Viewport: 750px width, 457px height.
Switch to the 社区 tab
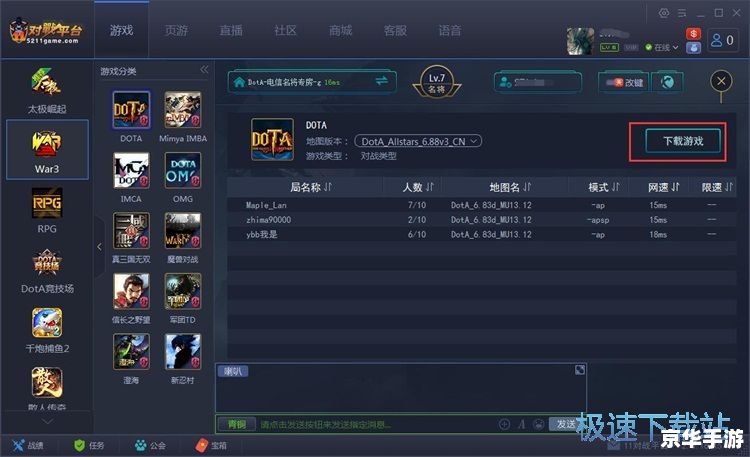click(x=286, y=30)
